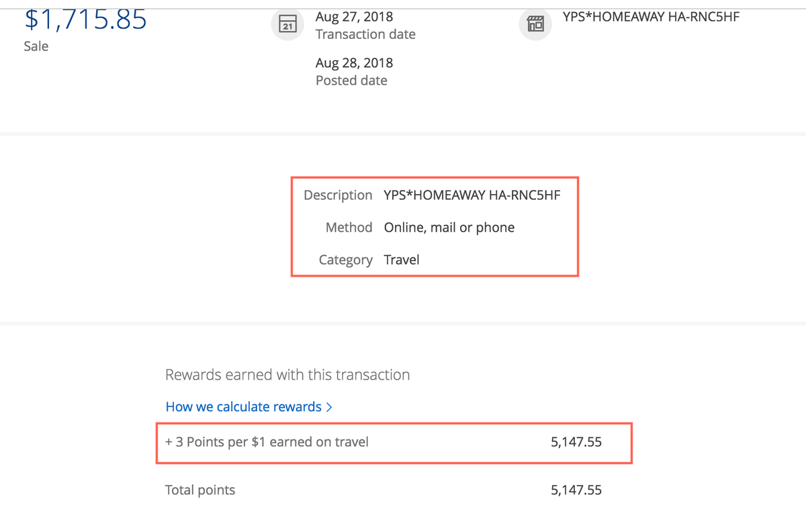Open How we calculate rewards
Image resolution: width=806 pixels, height=532 pixels.
coord(244,406)
